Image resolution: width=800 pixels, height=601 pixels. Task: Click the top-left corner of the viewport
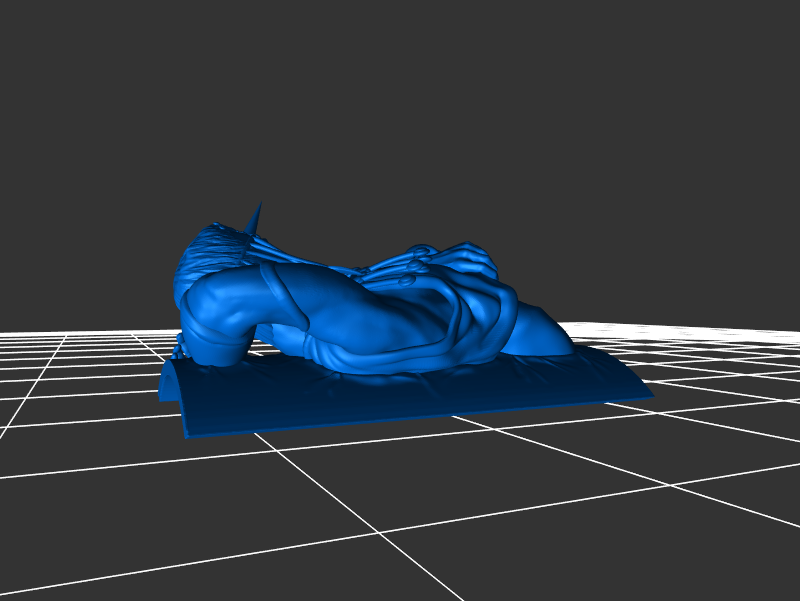3,3
